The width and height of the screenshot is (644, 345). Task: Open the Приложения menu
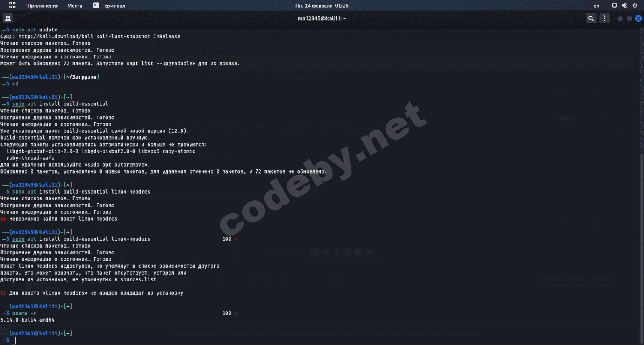coord(43,6)
